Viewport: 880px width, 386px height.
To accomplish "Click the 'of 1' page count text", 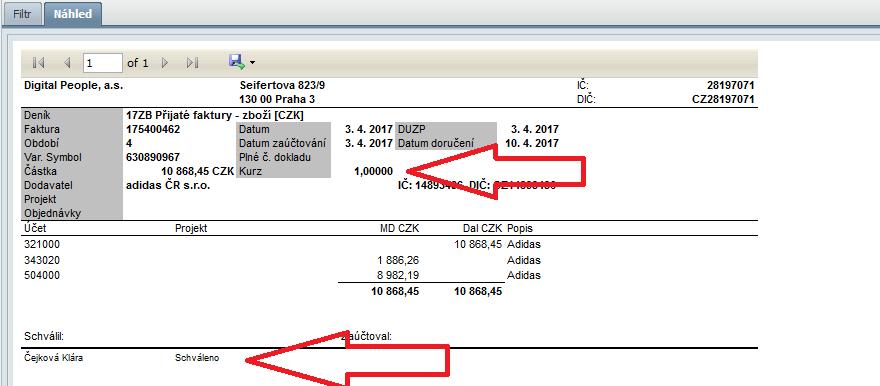I will coord(138,63).
